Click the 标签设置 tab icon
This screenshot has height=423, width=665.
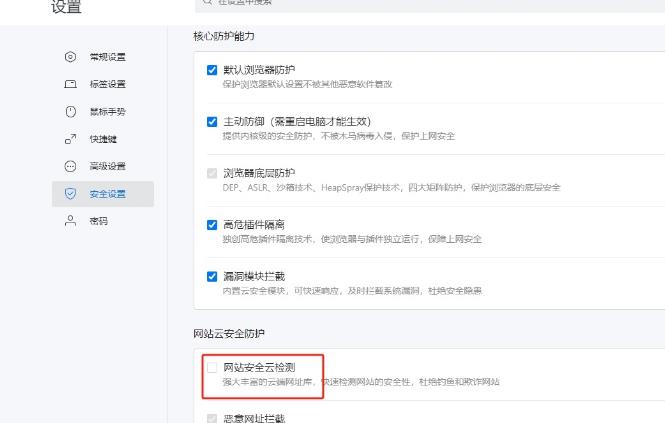pos(70,84)
